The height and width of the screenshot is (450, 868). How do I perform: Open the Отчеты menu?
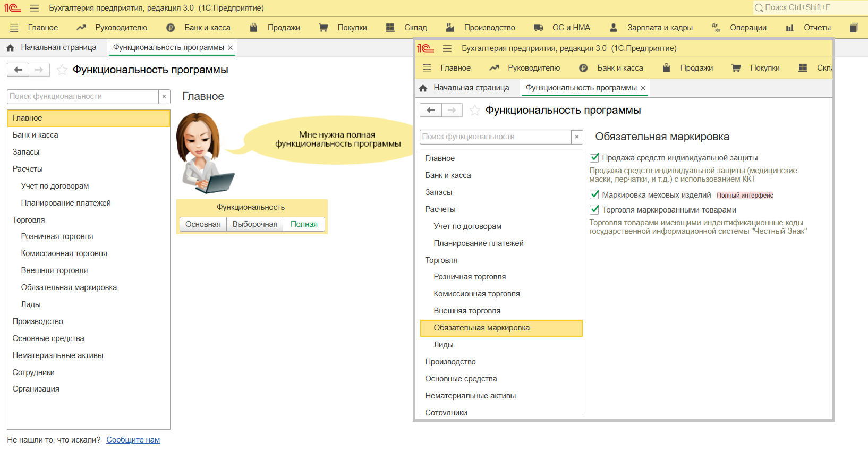click(x=817, y=28)
